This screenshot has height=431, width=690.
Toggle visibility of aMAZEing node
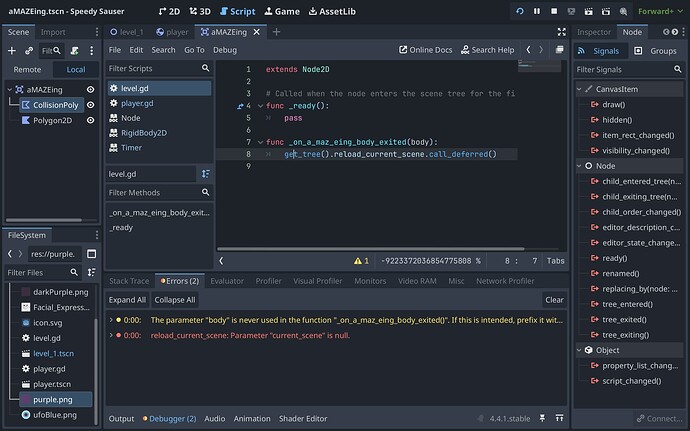(x=90, y=89)
